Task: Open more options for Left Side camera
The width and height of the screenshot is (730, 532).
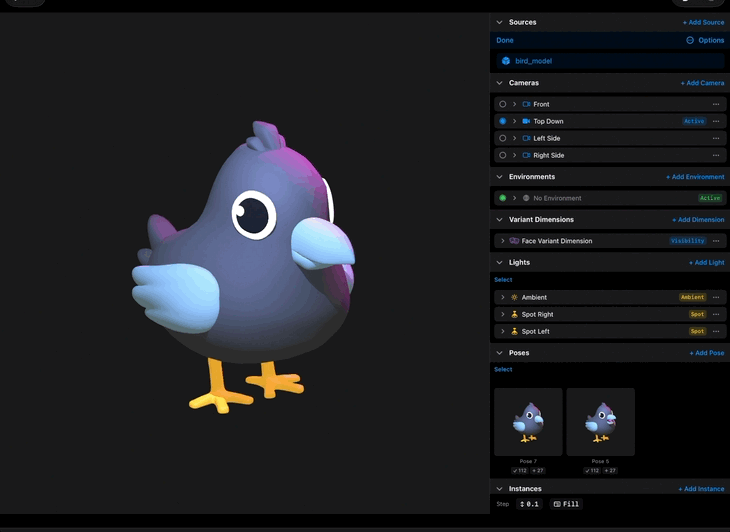Action: pos(716,138)
